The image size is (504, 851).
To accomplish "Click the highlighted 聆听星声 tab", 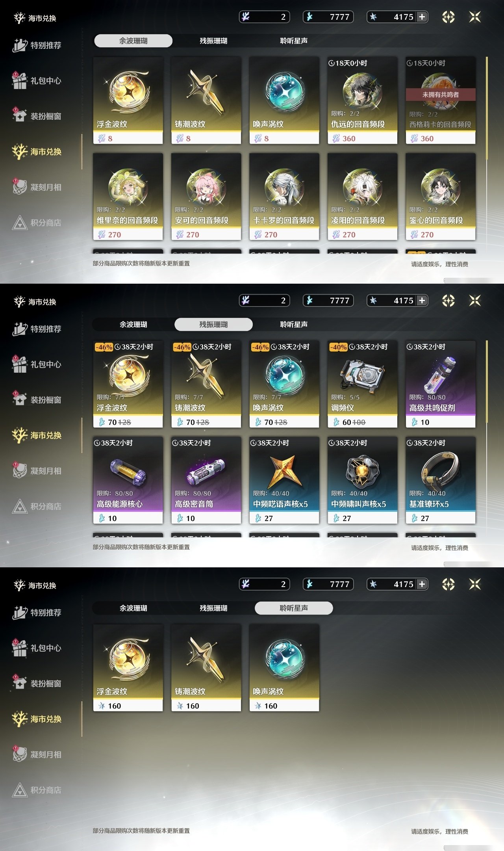I will (x=294, y=608).
